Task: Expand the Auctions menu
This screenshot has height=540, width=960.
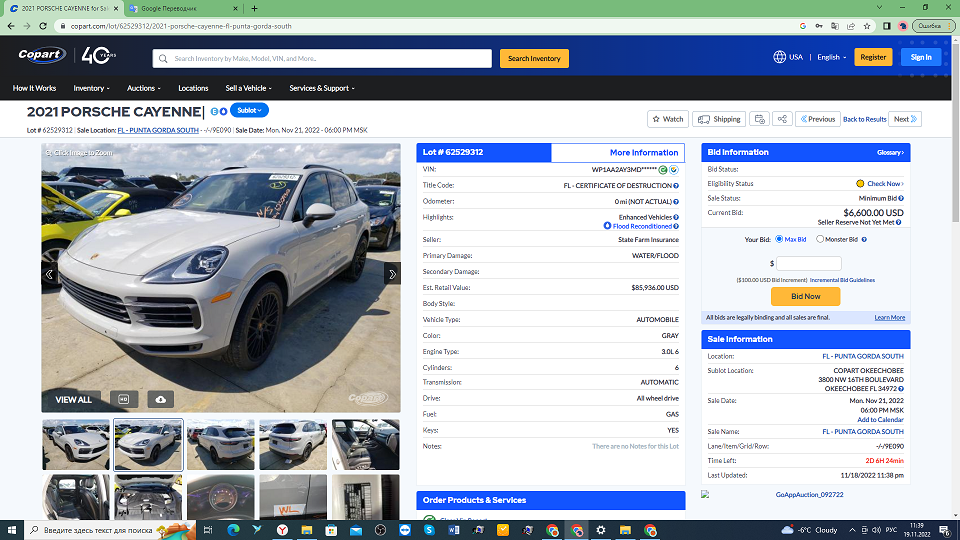Action: [x=143, y=88]
